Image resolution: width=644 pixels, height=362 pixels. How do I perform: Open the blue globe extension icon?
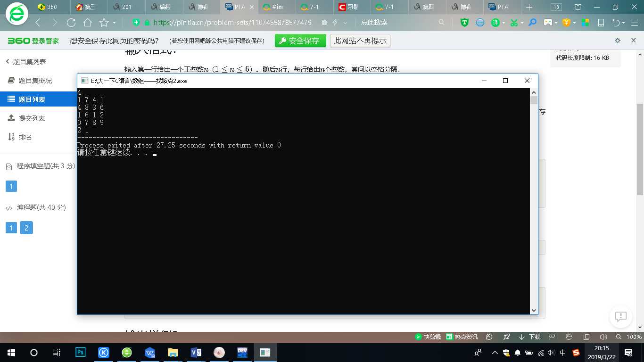coord(480,23)
